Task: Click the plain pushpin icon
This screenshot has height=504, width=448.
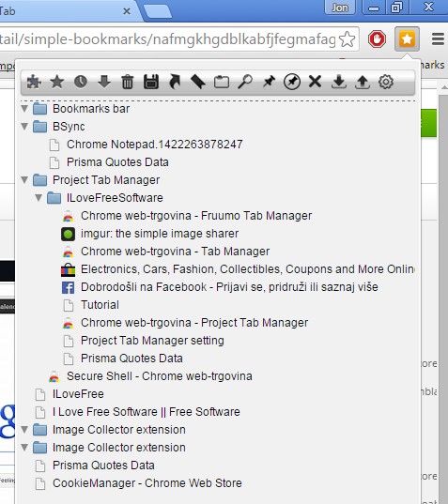Action: (269, 82)
